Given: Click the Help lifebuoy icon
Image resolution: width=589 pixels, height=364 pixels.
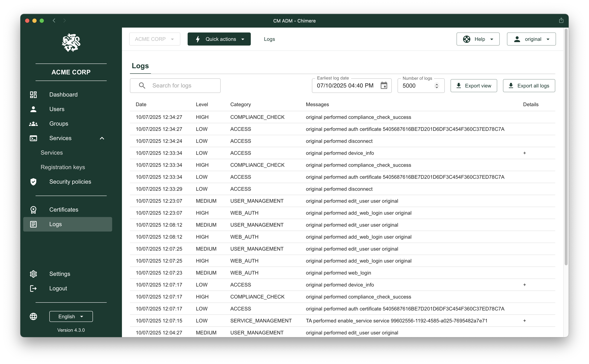Looking at the screenshot, I should click(467, 39).
